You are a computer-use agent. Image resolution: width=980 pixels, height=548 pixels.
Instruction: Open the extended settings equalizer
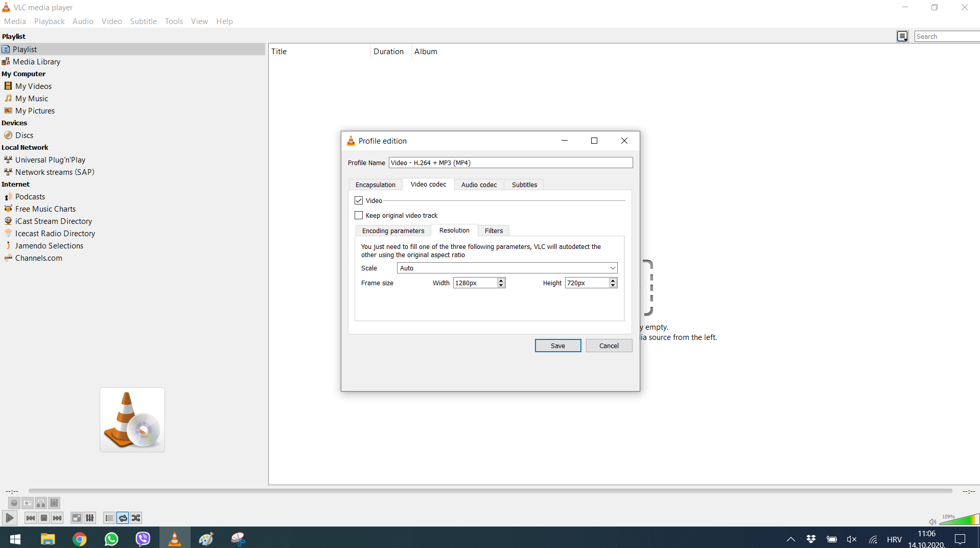pyautogui.click(x=89, y=518)
